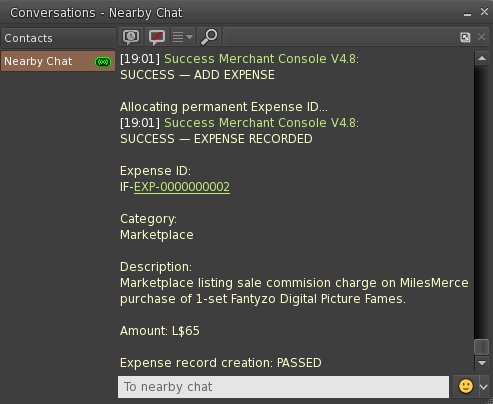Open the IF-EXP-0000000002 expense link
Screen dimensions: 493x404
(182, 187)
